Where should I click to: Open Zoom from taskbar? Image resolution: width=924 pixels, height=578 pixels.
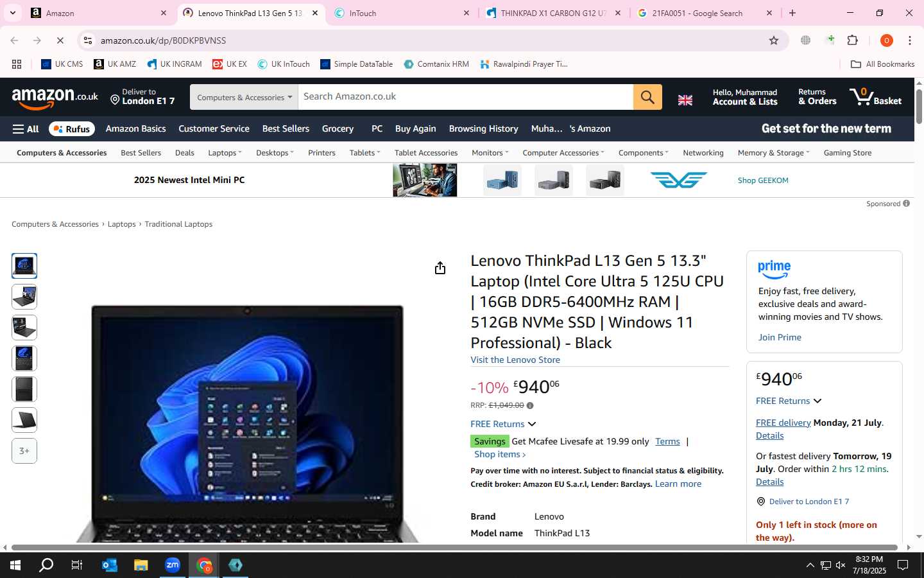click(173, 565)
